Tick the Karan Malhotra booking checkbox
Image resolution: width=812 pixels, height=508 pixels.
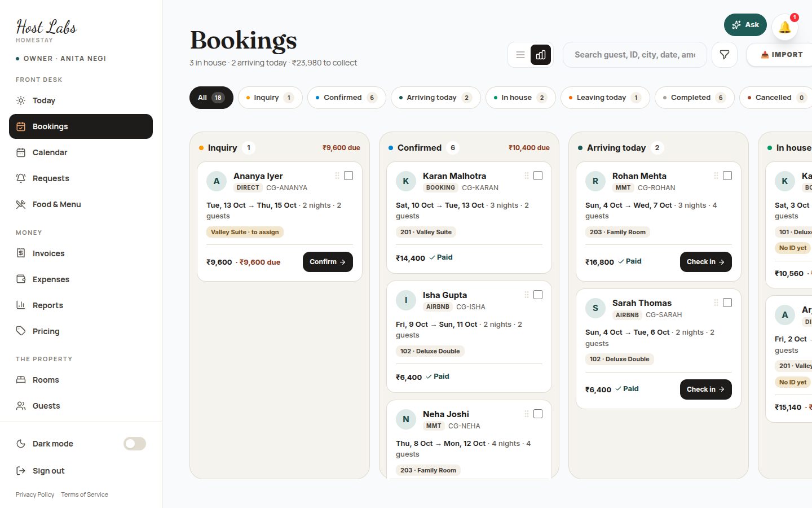click(x=538, y=176)
